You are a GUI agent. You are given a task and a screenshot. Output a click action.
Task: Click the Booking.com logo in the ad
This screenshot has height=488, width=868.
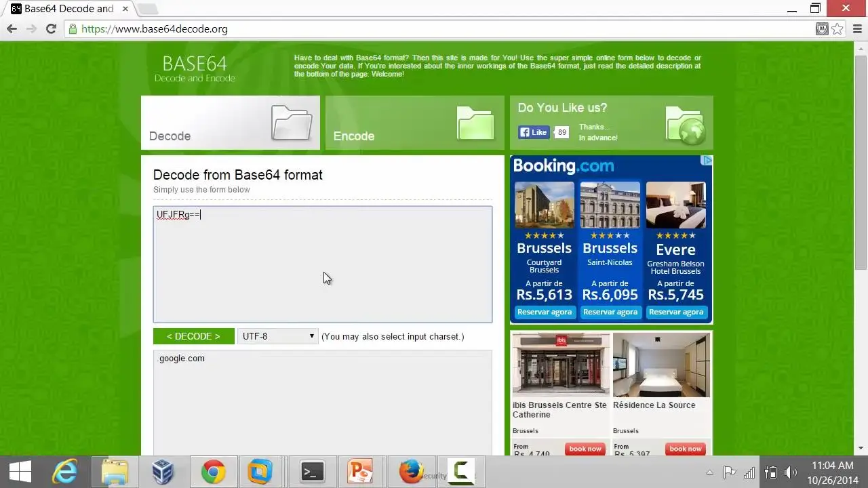pyautogui.click(x=563, y=166)
